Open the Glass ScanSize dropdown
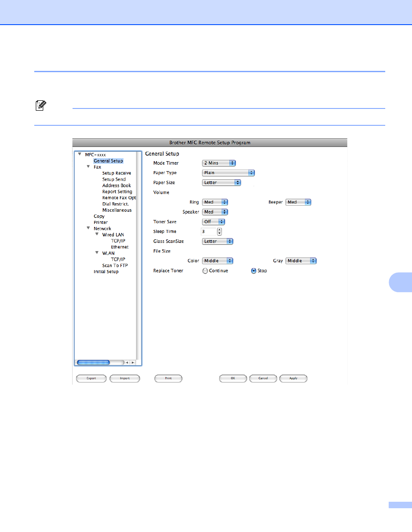This screenshot has width=412, height=532. (218, 241)
